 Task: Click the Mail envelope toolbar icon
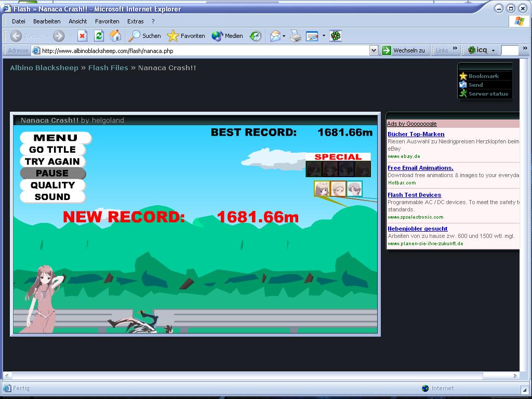(x=275, y=36)
